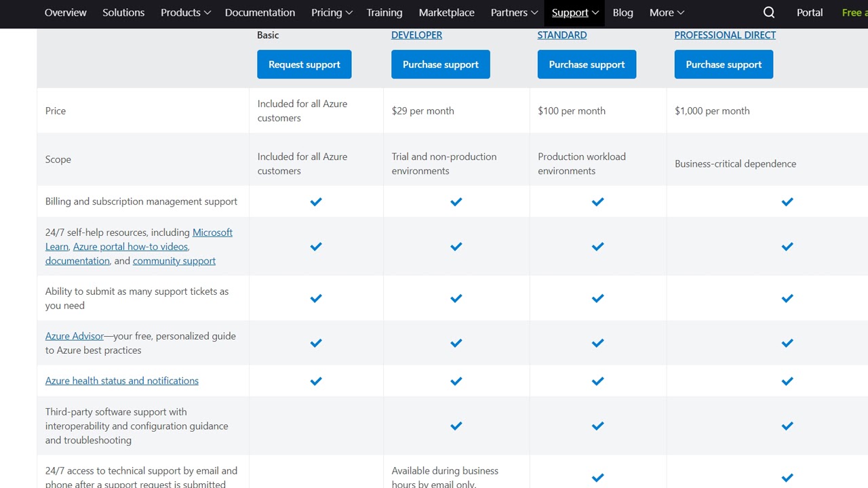Screen dimensions: 868x488
Task: Open the Documentation nav item
Action: pos(260,12)
